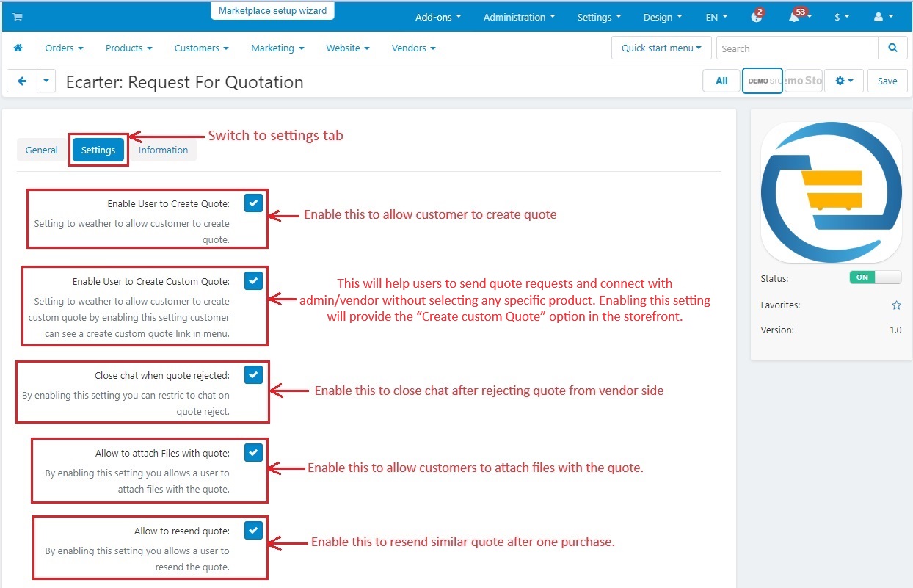
Task: Open the pie chart icon with badge 2
Action: click(x=757, y=17)
